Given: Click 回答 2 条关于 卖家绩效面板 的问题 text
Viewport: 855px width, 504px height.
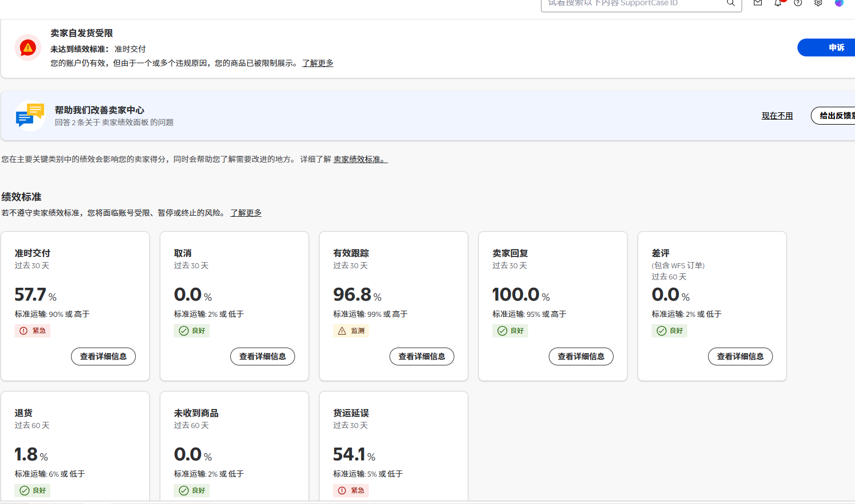Looking at the screenshot, I should point(114,122).
